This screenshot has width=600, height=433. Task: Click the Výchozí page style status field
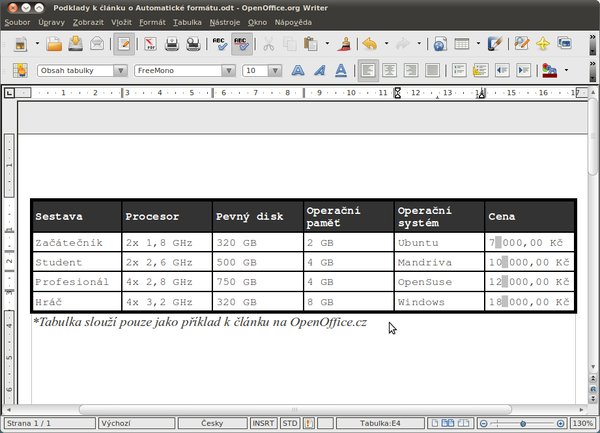click(x=136, y=423)
